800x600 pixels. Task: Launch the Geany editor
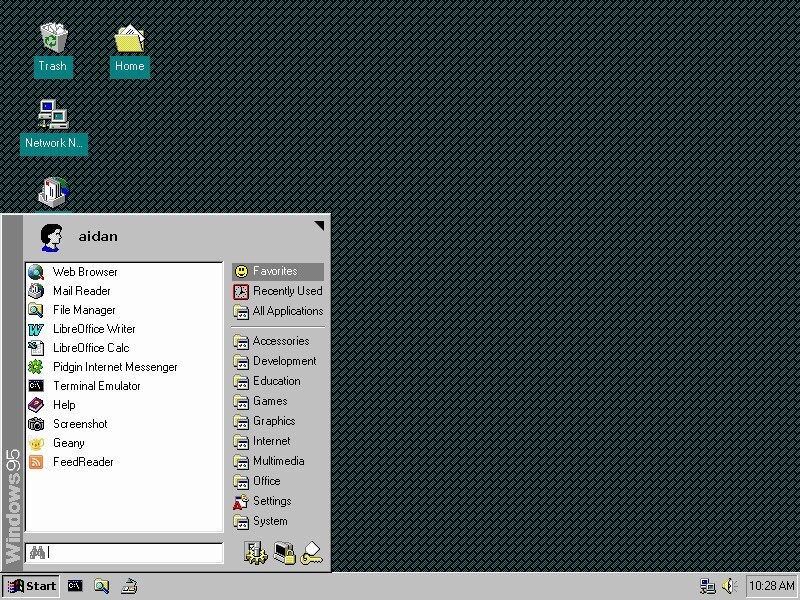(69, 443)
